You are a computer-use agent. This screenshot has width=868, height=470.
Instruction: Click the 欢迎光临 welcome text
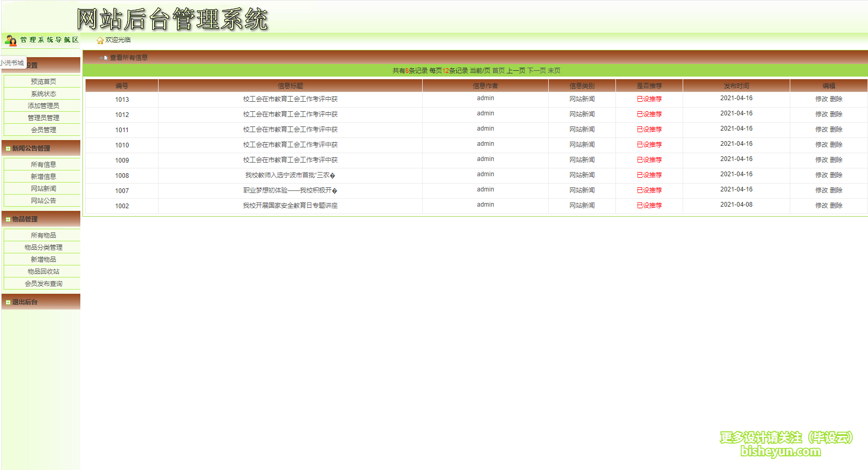pyautogui.click(x=118, y=40)
